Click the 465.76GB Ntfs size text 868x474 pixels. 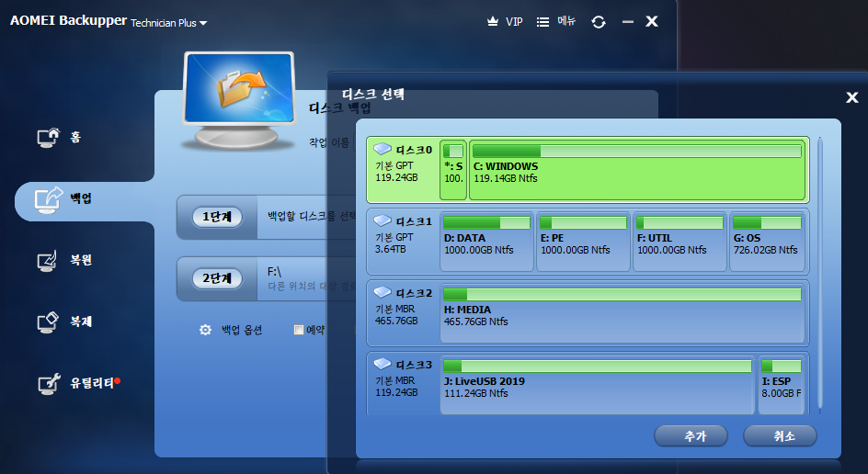click(x=475, y=322)
